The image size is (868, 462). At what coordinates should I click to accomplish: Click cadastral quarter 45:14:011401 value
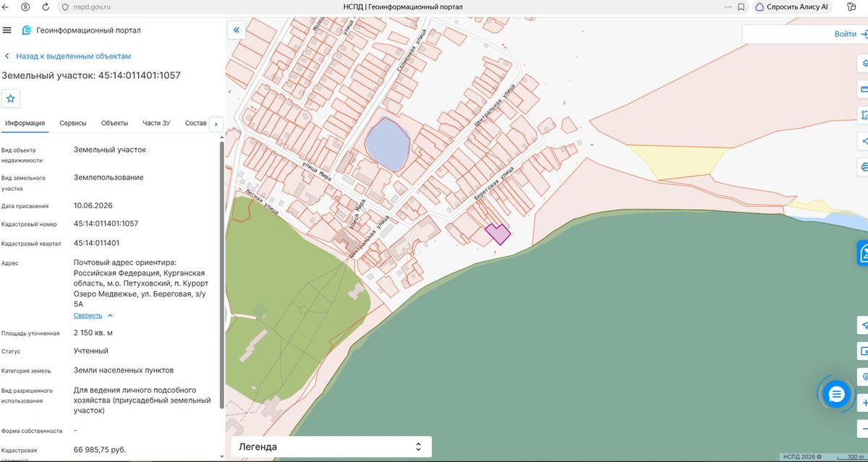pyautogui.click(x=97, y=243)
